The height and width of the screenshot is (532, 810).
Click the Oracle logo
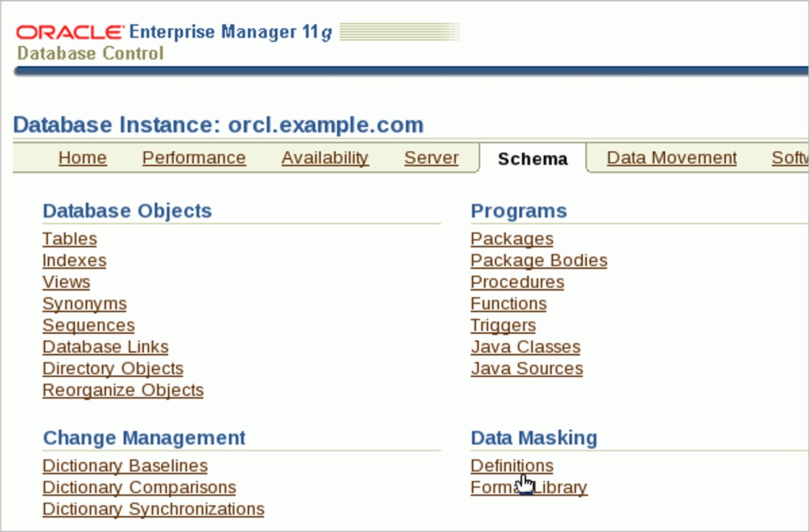[70, 32]
